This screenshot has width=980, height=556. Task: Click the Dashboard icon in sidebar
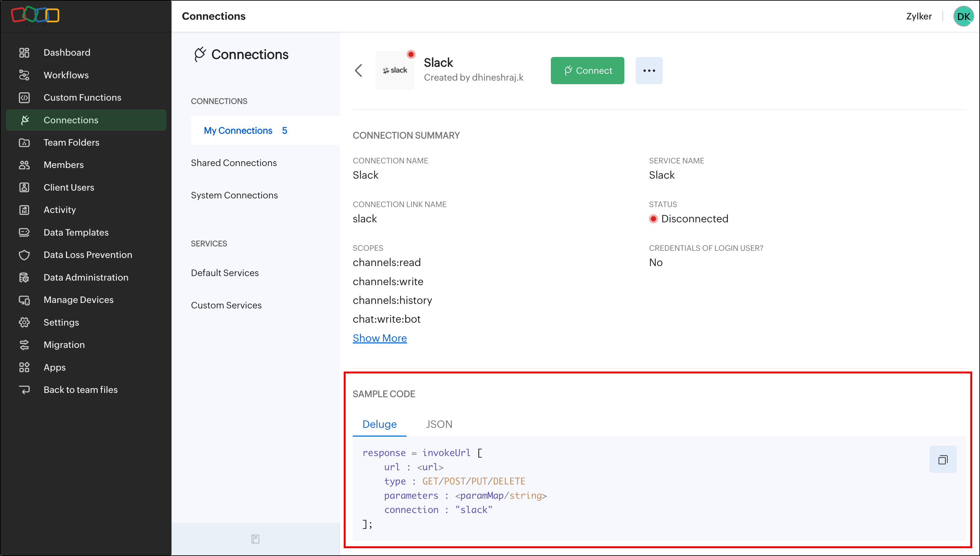(x=24, y=52)
